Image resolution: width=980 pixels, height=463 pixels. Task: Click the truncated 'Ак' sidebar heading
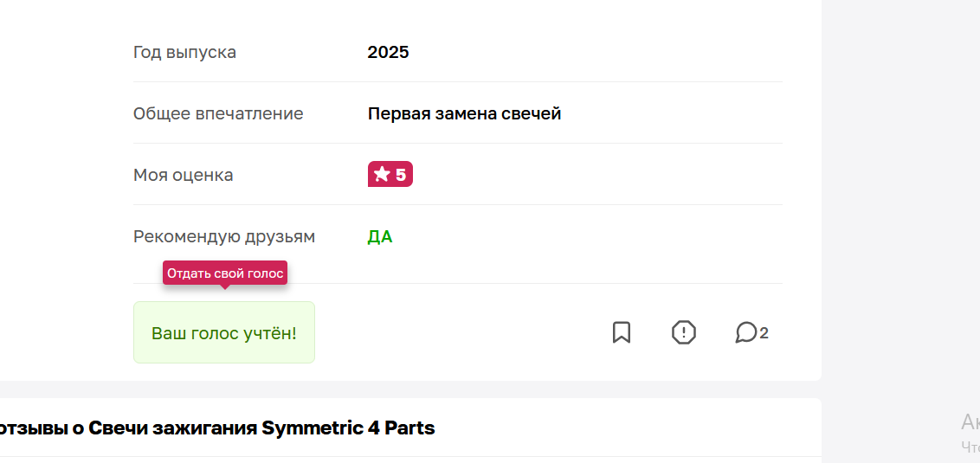click(970, 422)
